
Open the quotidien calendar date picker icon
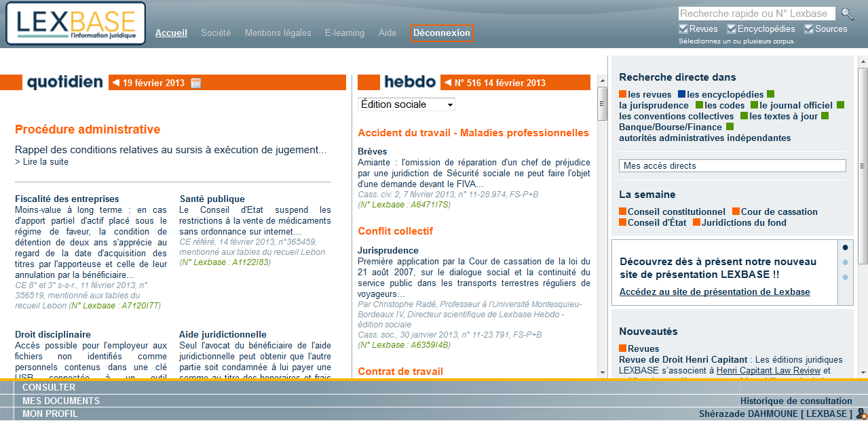195,83
